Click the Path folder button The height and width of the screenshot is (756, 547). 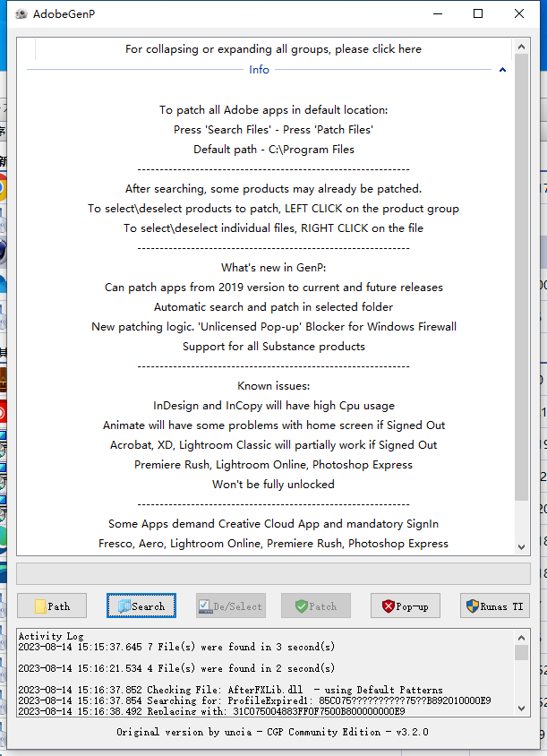coord(52,606)
